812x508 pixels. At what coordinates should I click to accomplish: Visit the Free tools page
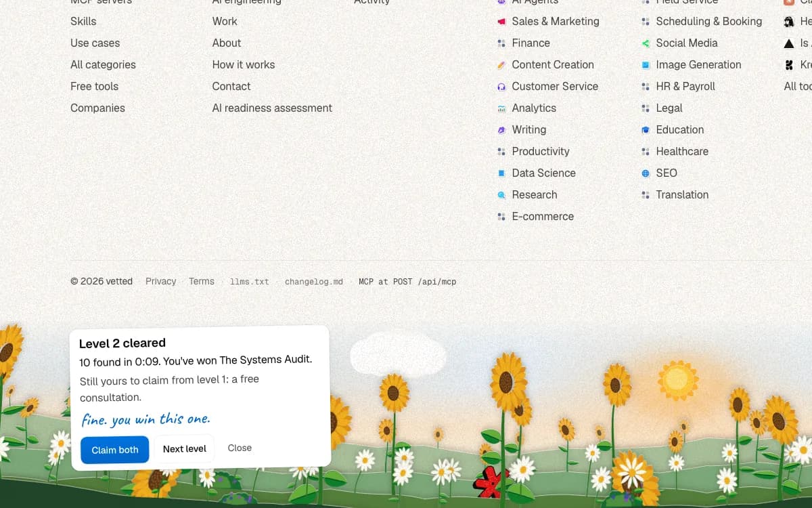pos(94,87)
